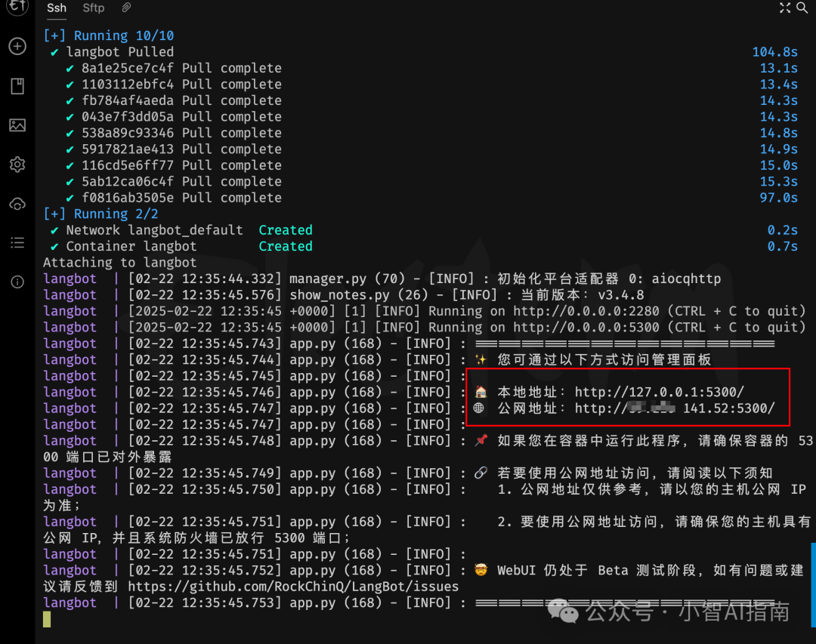Viewport: 816px width, 644px height.
Task: Open the bookmarks panel in the sidebar
Action: tap(17, 86)
